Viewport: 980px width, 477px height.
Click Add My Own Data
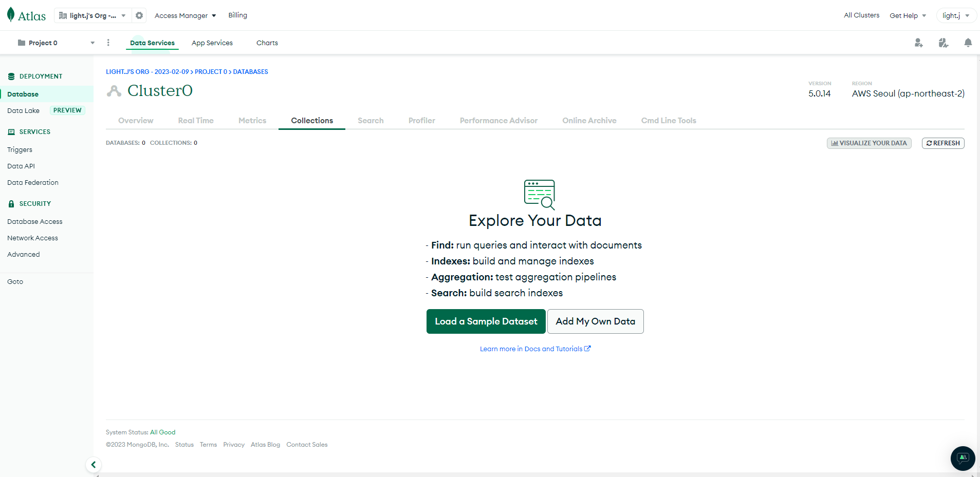pos(596,321)
